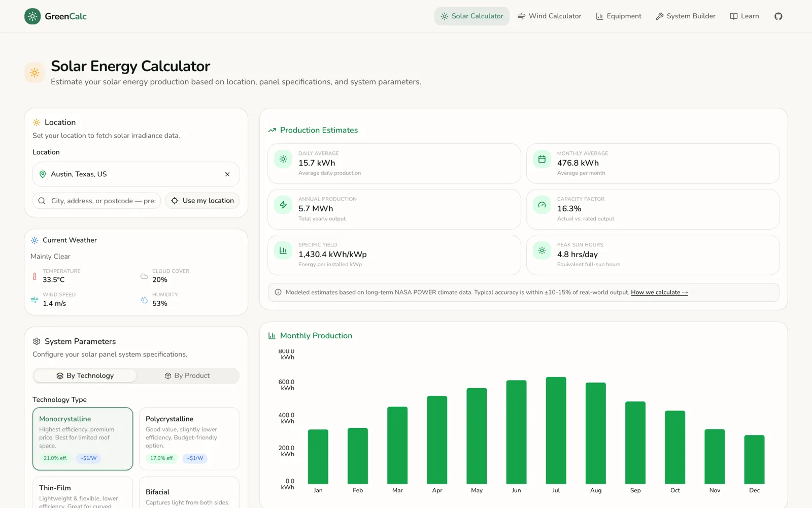
Task: Clear the Austin, Texas location
Action: pyautogui.click(x=227, y=174)
